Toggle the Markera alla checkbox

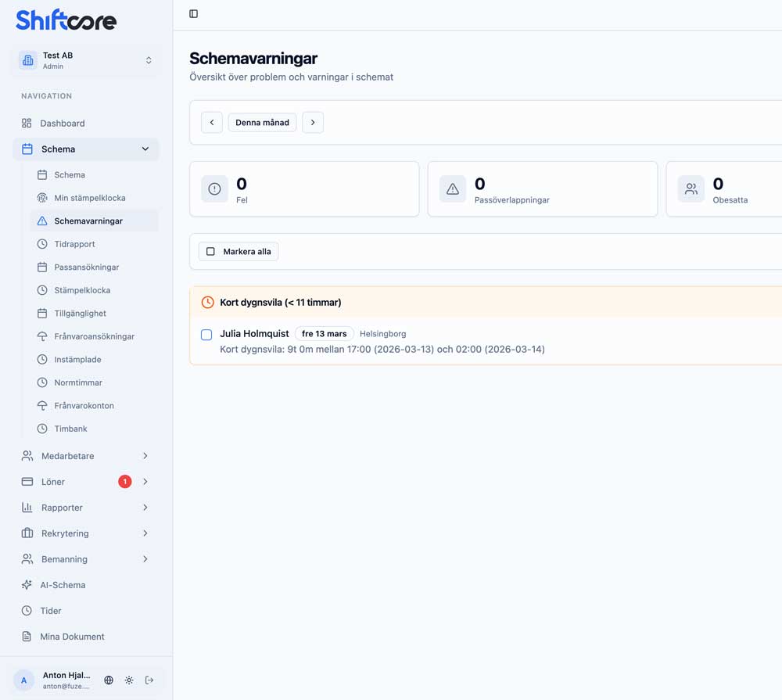pos(210,252)
